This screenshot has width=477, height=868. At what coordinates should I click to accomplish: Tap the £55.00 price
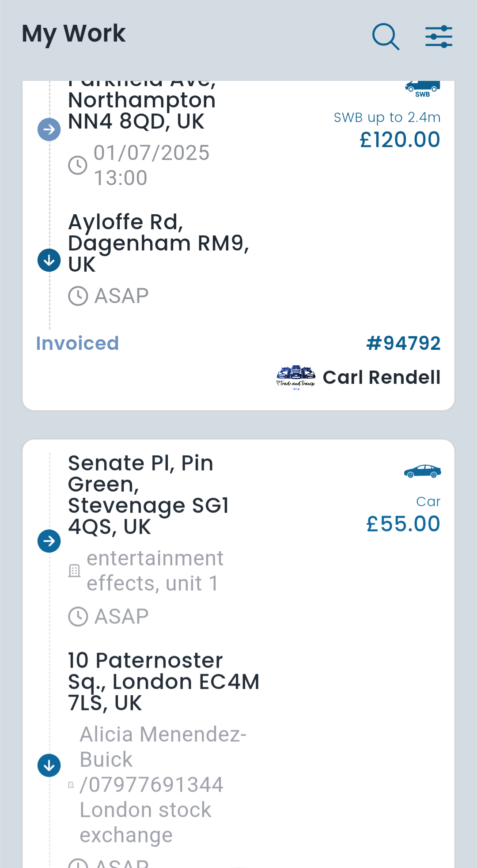tap(403, 524)
